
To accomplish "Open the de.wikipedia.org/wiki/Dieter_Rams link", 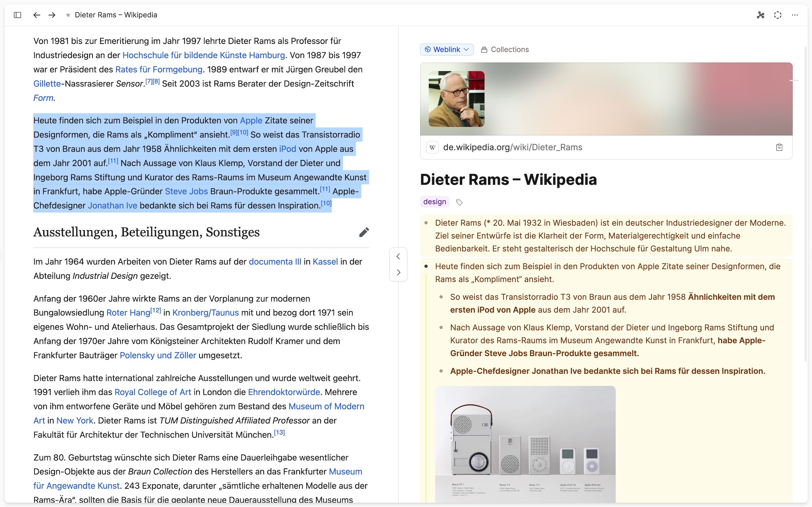I will click(512, 147).
